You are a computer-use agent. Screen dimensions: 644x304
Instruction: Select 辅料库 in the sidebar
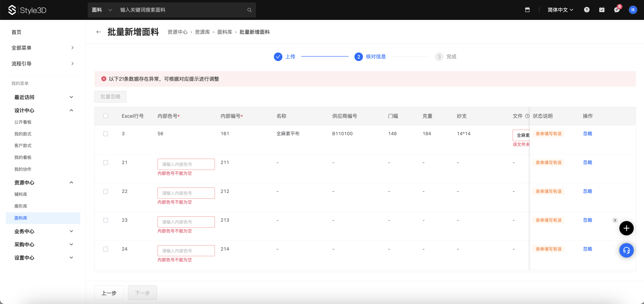point(21,194)
